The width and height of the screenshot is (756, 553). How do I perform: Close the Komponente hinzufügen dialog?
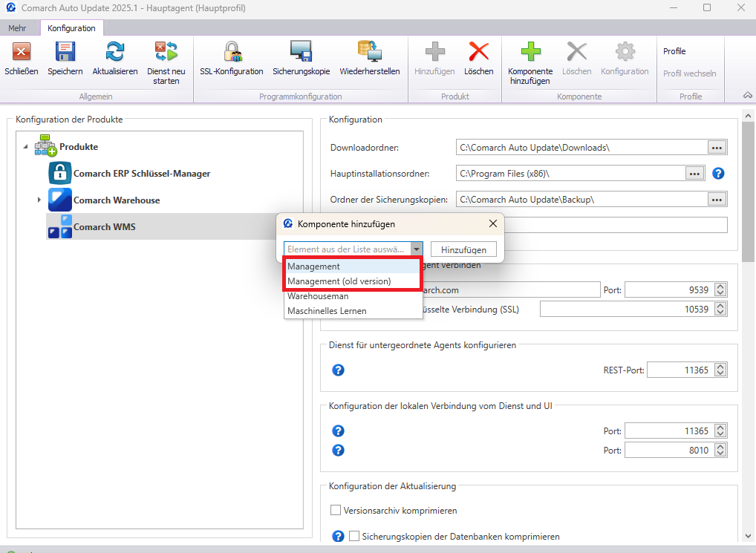point(493,223)
